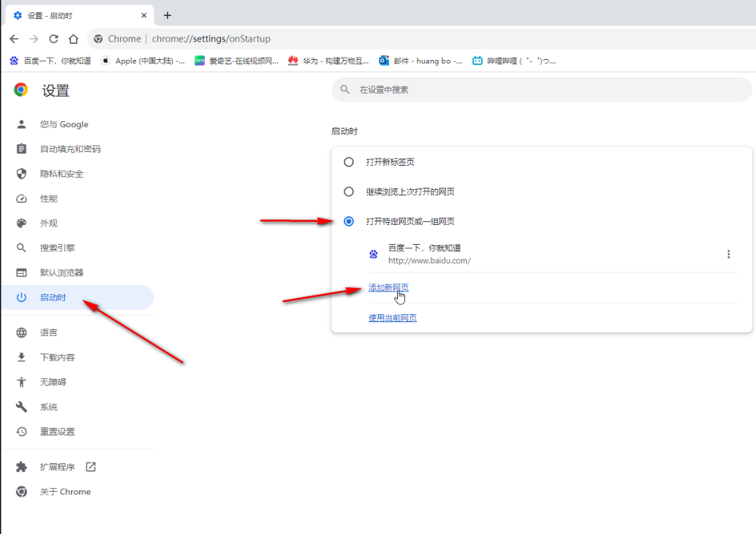Select the 打开新标签页 radio option
This screenshot has width=756, height=534.
(349, 161)
